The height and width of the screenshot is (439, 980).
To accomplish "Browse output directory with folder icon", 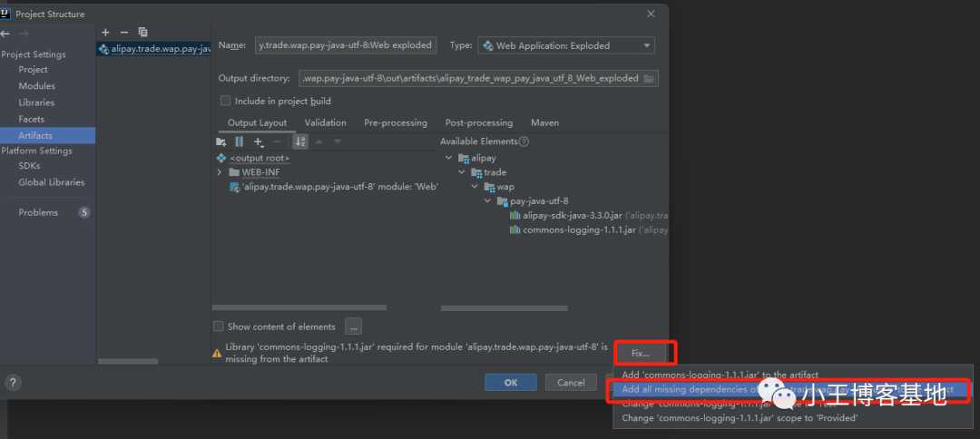I will click(x=648, y=79).
